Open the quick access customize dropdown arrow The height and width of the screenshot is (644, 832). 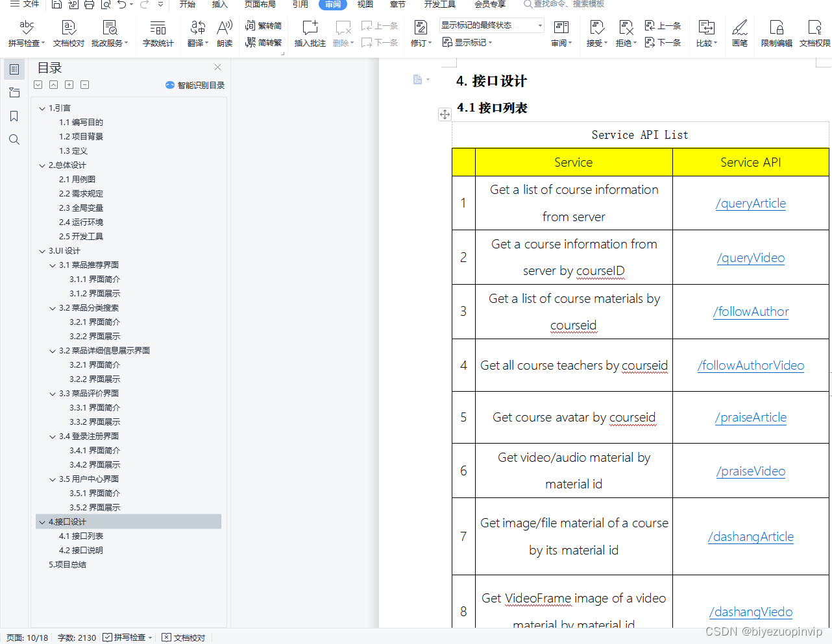click(160, 5)
